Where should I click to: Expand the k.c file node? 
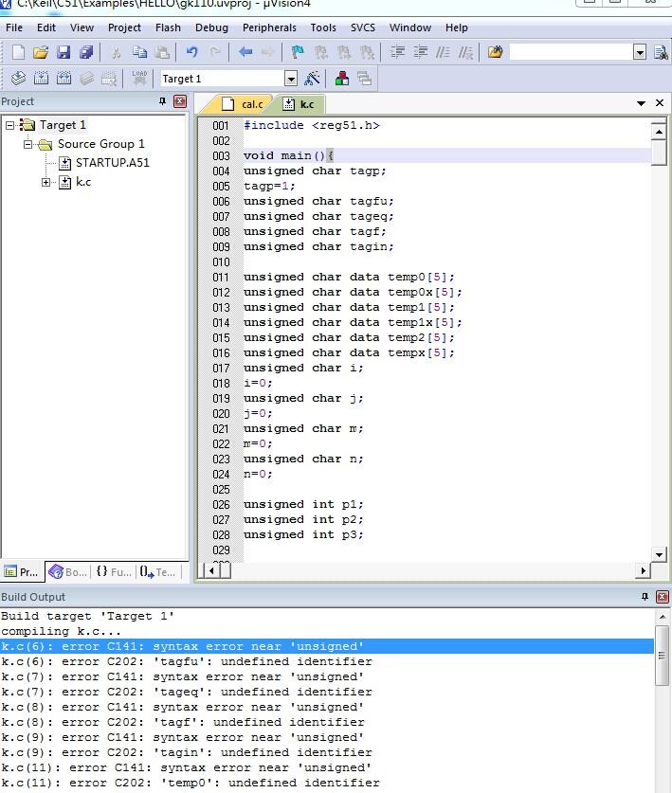(x=46, y=182)
